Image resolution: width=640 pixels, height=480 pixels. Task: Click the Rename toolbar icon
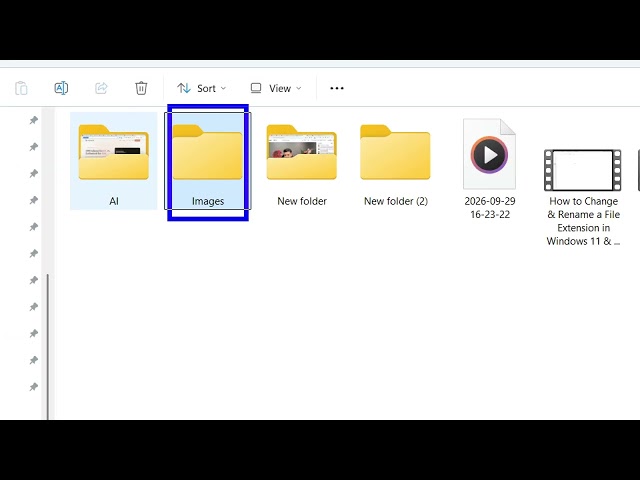click(61, 88)
